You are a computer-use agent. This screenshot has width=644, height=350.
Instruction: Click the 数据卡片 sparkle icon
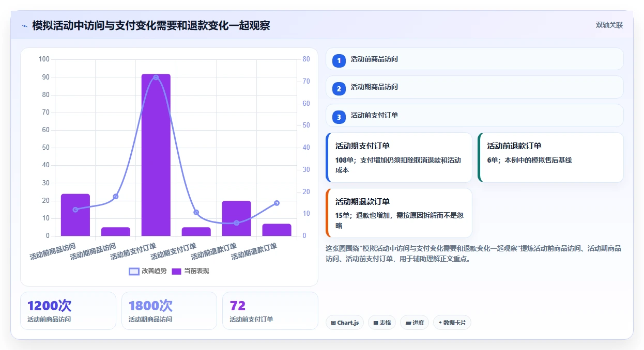click(440, 323)
